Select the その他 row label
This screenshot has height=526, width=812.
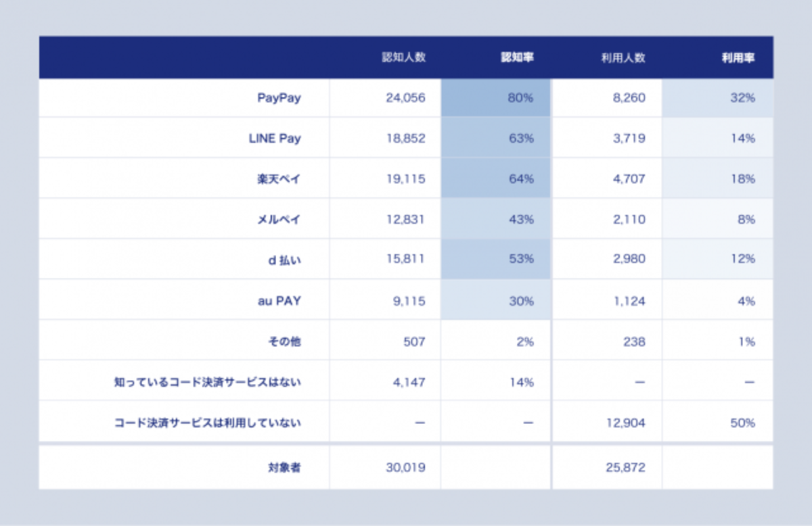[x=285, y=341]
